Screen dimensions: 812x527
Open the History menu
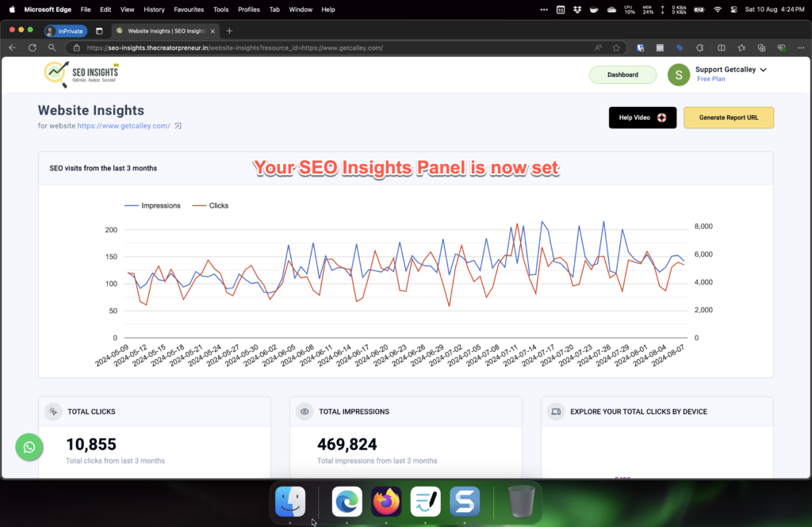pos(154,10)
